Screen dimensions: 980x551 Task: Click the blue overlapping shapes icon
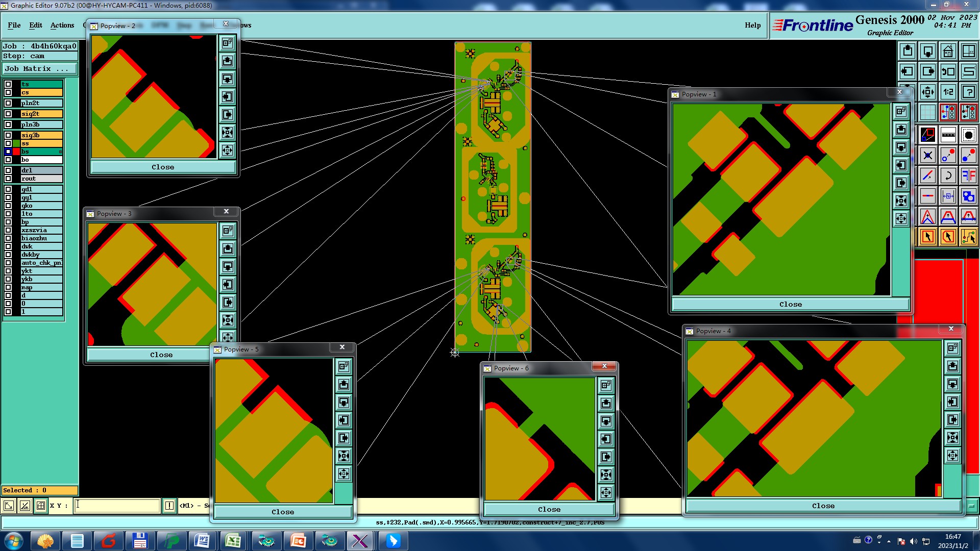click(x=969, y=196)
